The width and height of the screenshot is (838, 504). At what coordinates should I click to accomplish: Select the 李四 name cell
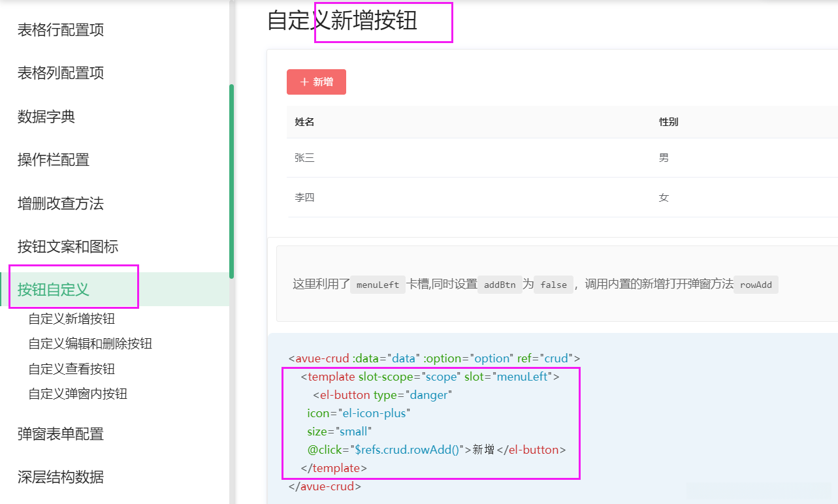click(x=305, y=197)
